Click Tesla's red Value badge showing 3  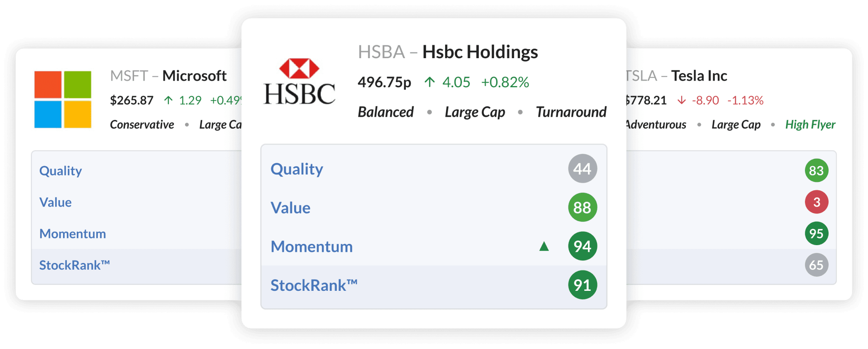pos(816,202)
